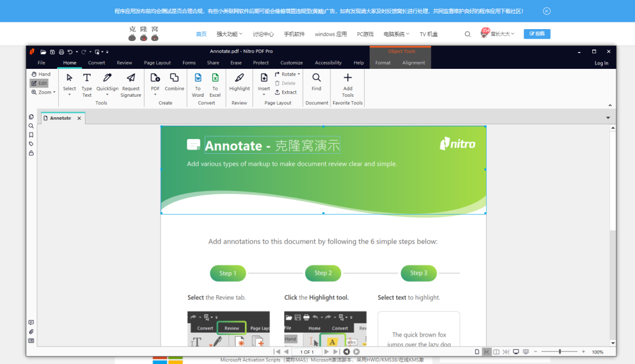Open the Combine files tool

[174, 82]
